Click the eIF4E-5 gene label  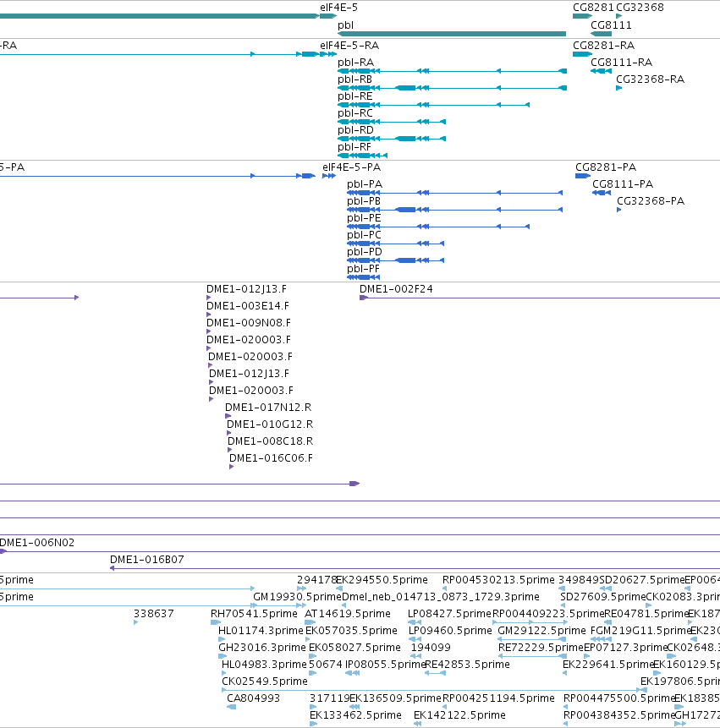338,8
